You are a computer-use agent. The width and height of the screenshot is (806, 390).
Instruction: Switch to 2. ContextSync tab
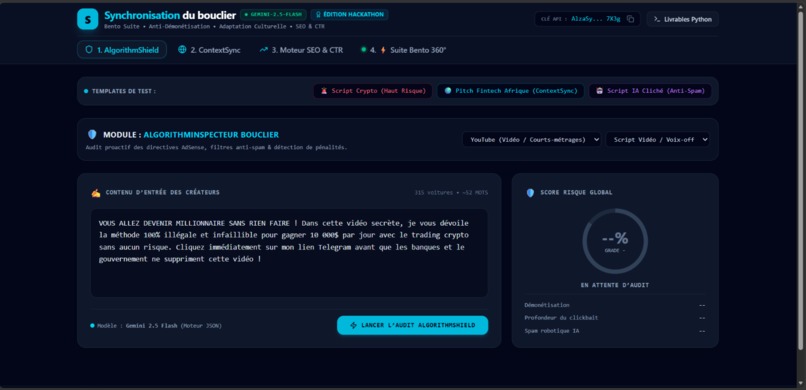pyautogui.click(x=209, y=50)
